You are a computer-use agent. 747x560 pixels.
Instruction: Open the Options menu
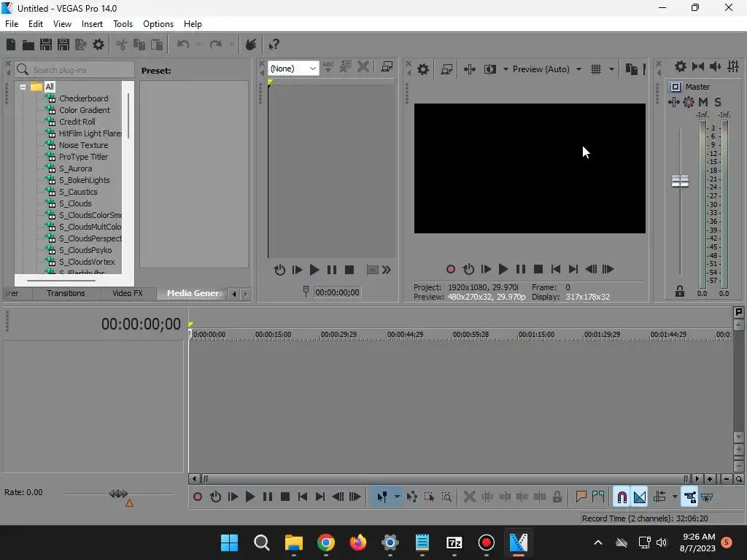158,24
